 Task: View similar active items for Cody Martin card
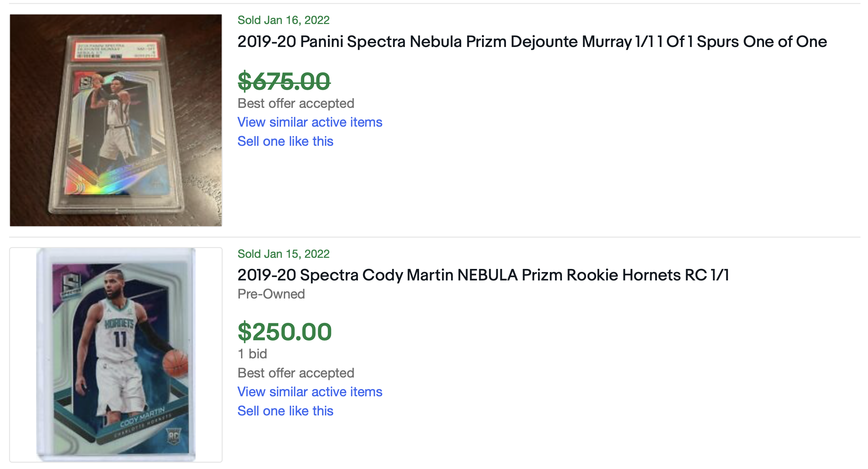pos(310,392)
